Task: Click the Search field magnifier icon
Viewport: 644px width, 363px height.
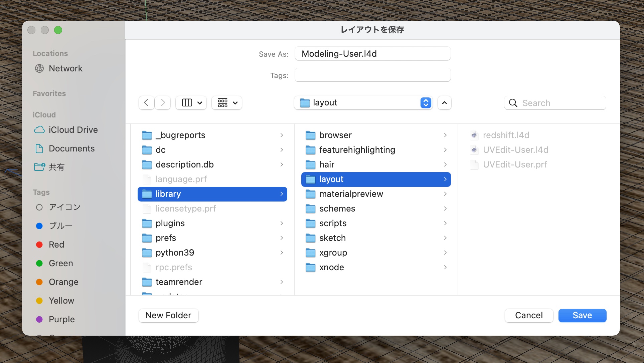Action: tap(513, 103)
